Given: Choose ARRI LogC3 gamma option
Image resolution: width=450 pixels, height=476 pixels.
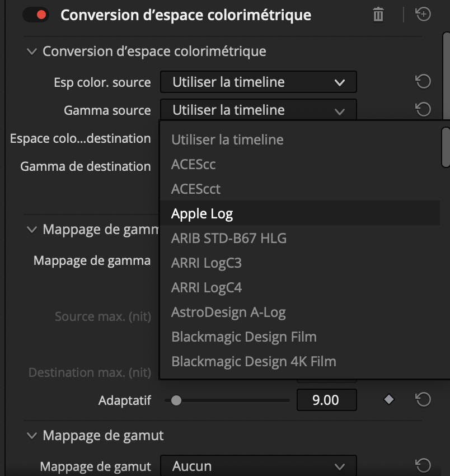Looking at the screenshot, I should [x=207, y=263].
